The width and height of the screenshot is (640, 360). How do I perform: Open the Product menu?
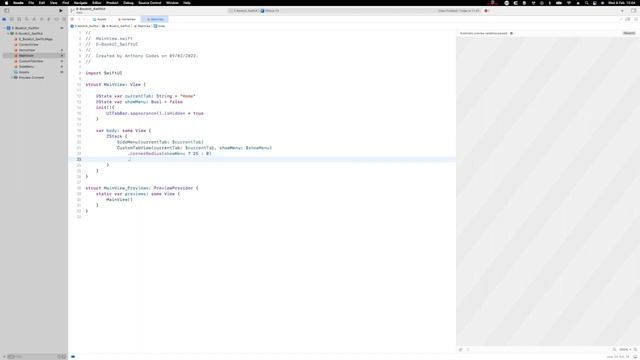coord(112,3)
